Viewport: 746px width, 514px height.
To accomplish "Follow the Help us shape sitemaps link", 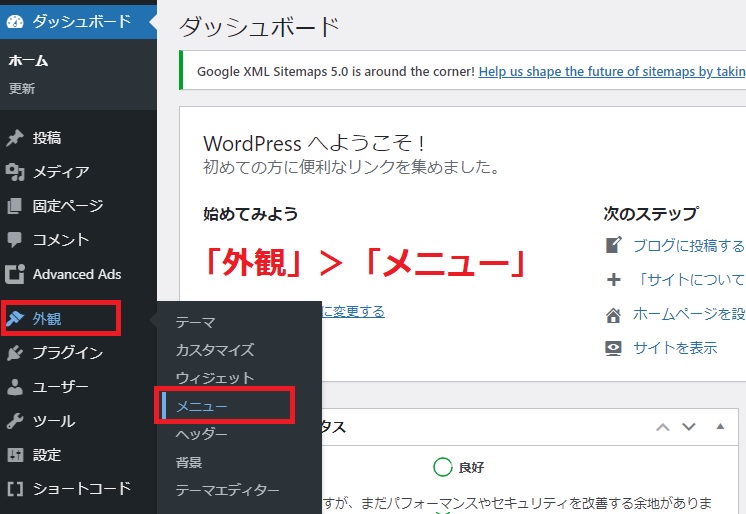I will point(612,71).
